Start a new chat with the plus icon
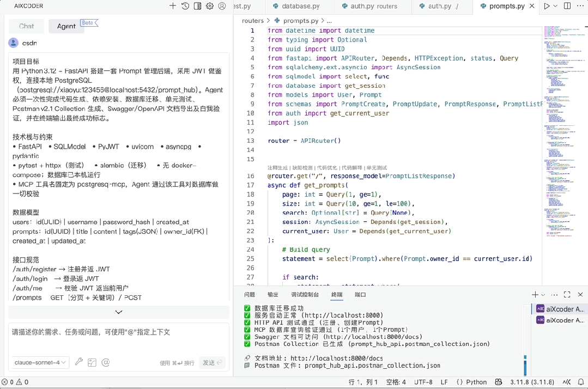 click(x=173, y=6)
